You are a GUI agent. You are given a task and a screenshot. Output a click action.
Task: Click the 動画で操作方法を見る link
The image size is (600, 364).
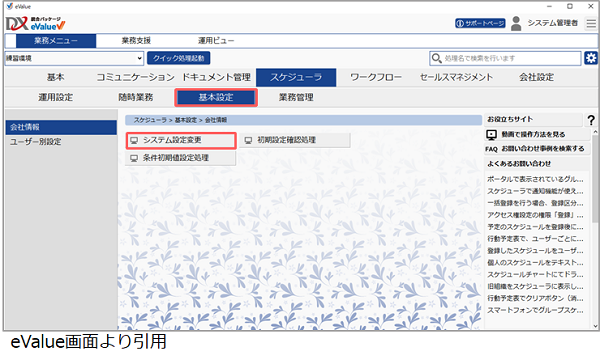(533, 135)
